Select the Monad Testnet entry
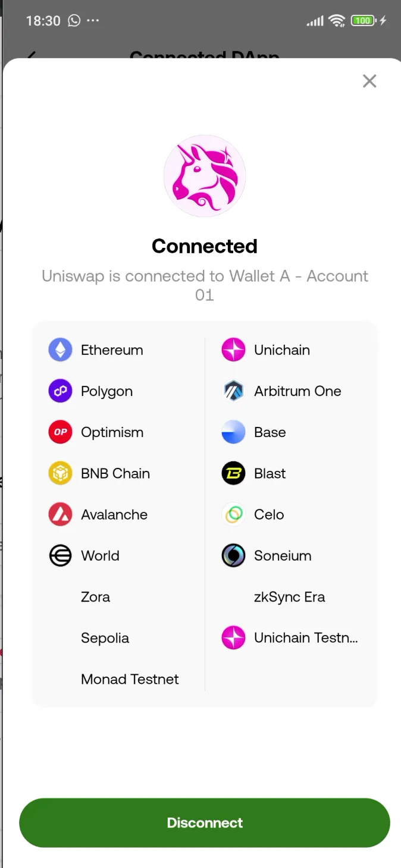 [x=130, y=679]
